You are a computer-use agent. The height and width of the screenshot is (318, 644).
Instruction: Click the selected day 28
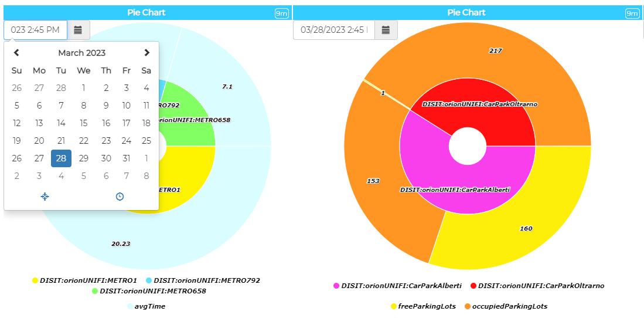[x=61, y=158]
